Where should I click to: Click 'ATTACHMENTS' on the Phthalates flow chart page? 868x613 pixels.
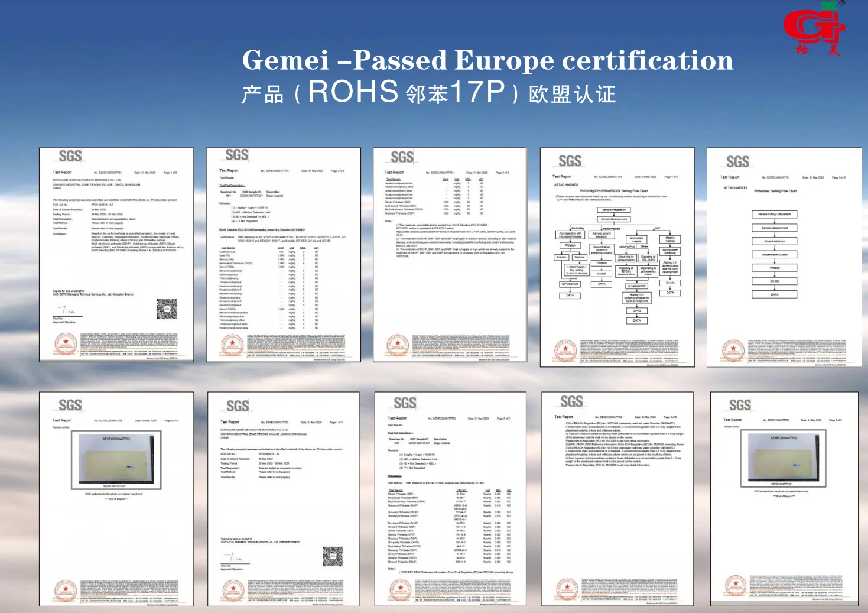(x=736, y=188)
